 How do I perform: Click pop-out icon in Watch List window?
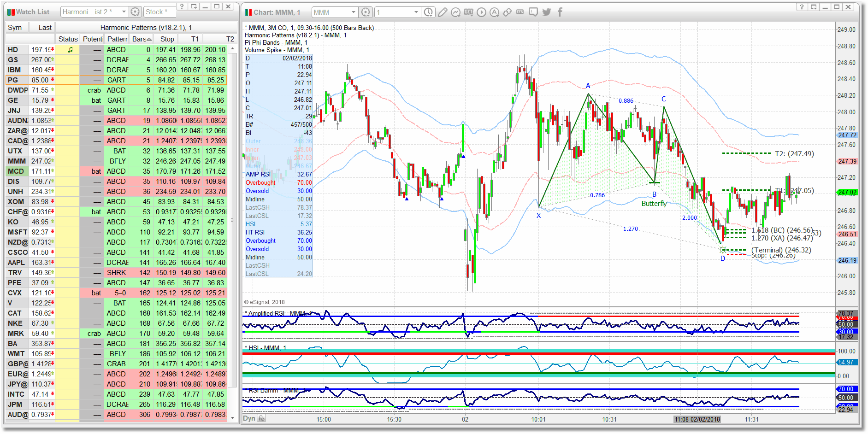click(x=194, y=6)
